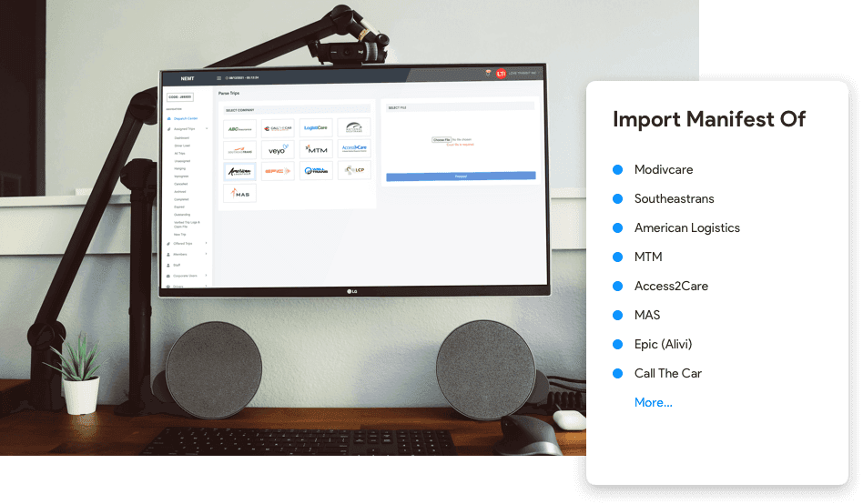Click the Dispatch Center sidebar icon
Screen dimensions: 863x504
click(169, 118)
